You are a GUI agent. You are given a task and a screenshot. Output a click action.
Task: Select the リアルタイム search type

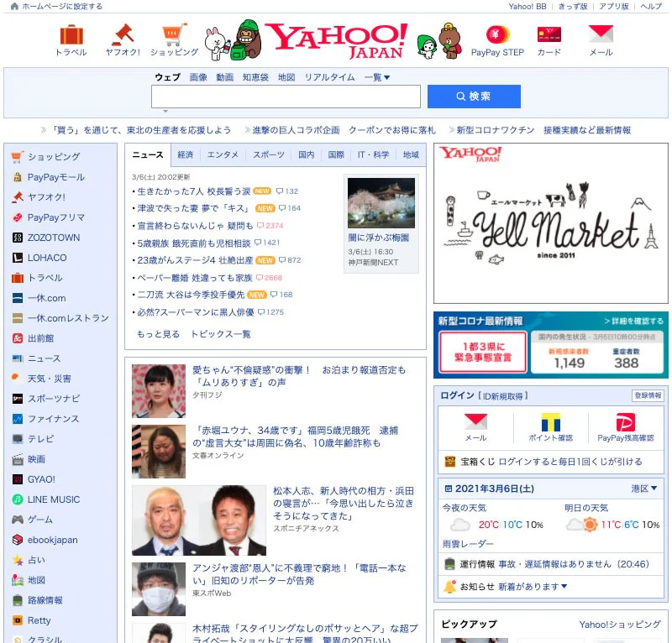pyautogui.click(x=329, y=77)
